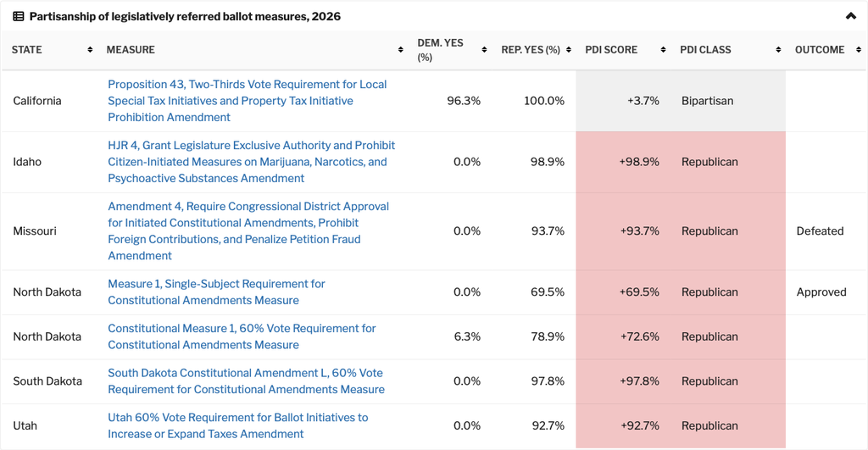Sort using the OUTCOME column arrows
This screenshot has width=868, height=450.
859,50
